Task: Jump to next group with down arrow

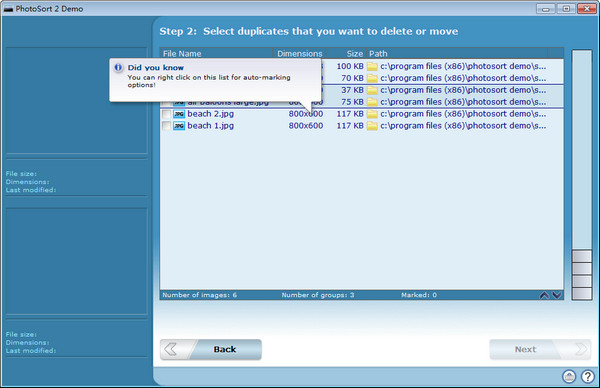Action: pyautogui.click(x=557, y=295)
